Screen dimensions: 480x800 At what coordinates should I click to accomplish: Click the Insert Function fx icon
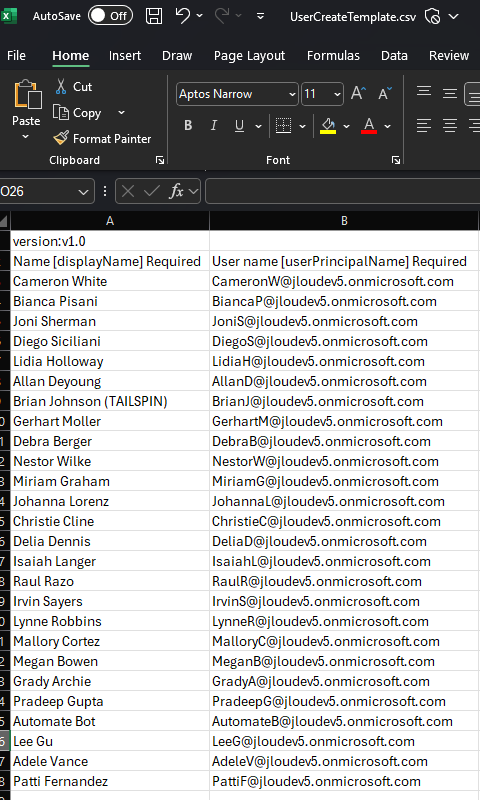(x=176, y=191)
